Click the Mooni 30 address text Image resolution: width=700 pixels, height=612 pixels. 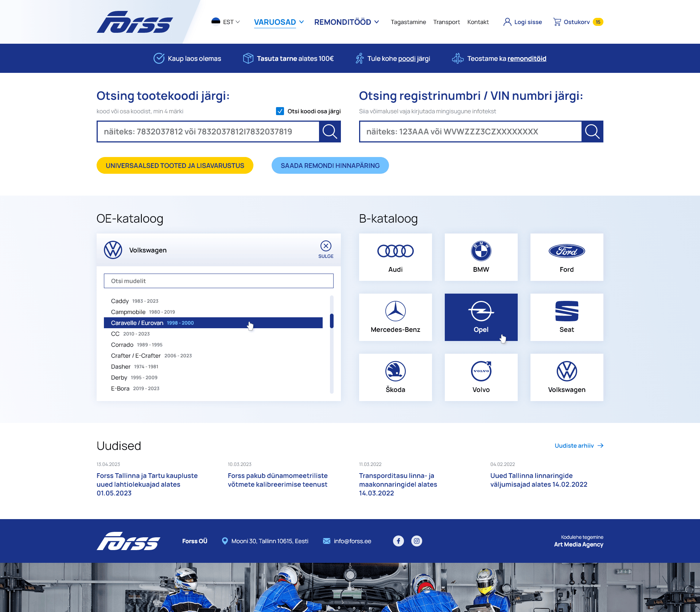270,541
